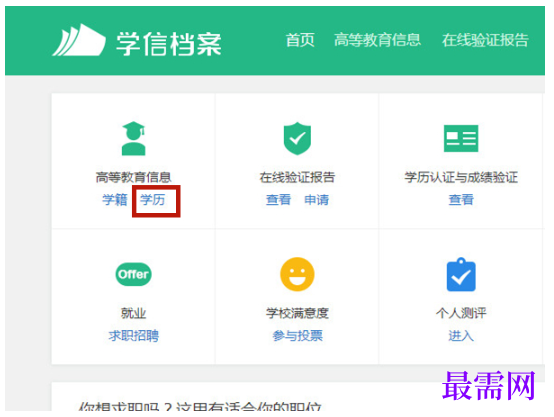The height and width of the screenshot is (417, 554).
Task: Click the 个人测评 card heading
Action: (x=461, y=313)
